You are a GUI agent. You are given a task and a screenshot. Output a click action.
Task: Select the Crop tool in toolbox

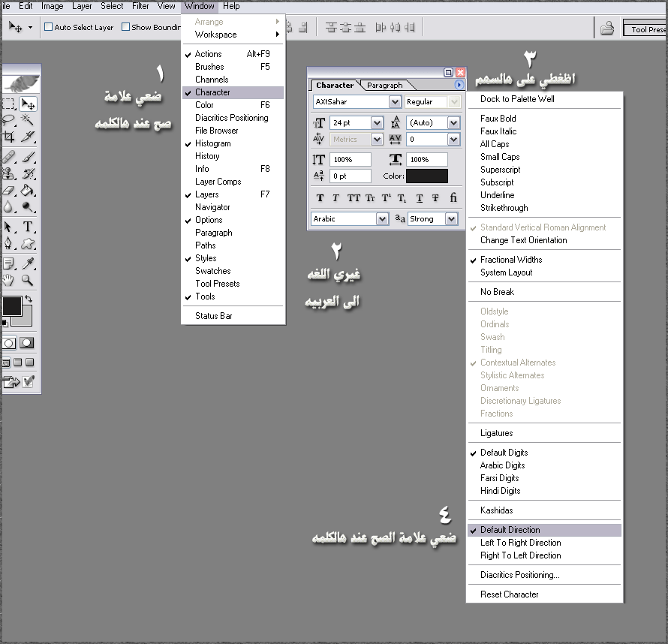click(9, 137)
